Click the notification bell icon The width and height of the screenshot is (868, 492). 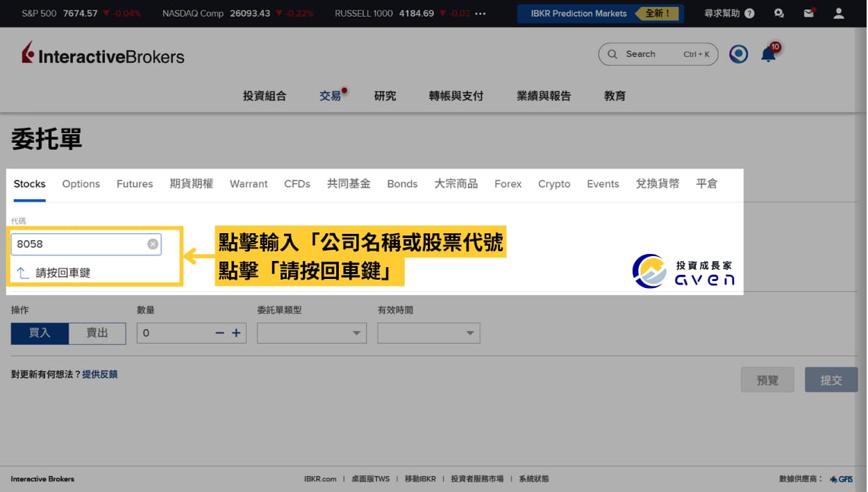click(769, 54)
